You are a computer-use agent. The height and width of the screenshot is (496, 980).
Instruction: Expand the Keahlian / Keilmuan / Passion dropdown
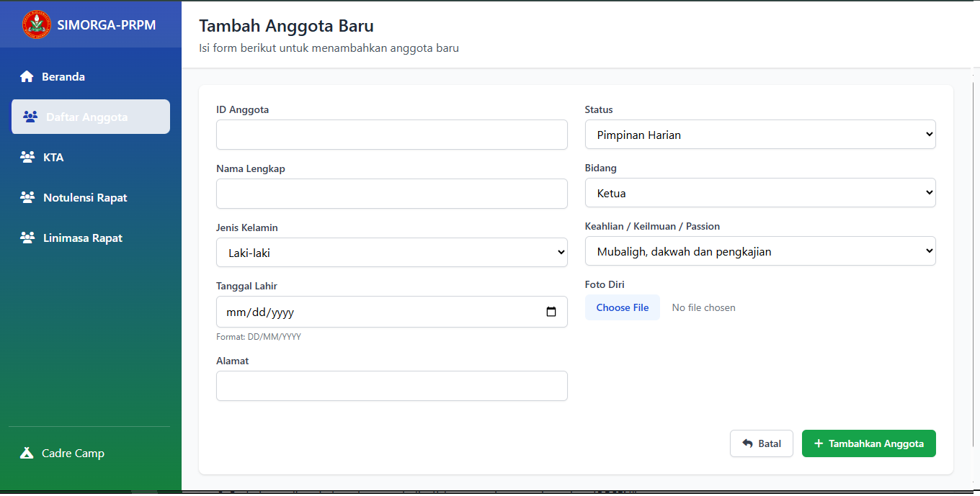click(x=759, y=251)
